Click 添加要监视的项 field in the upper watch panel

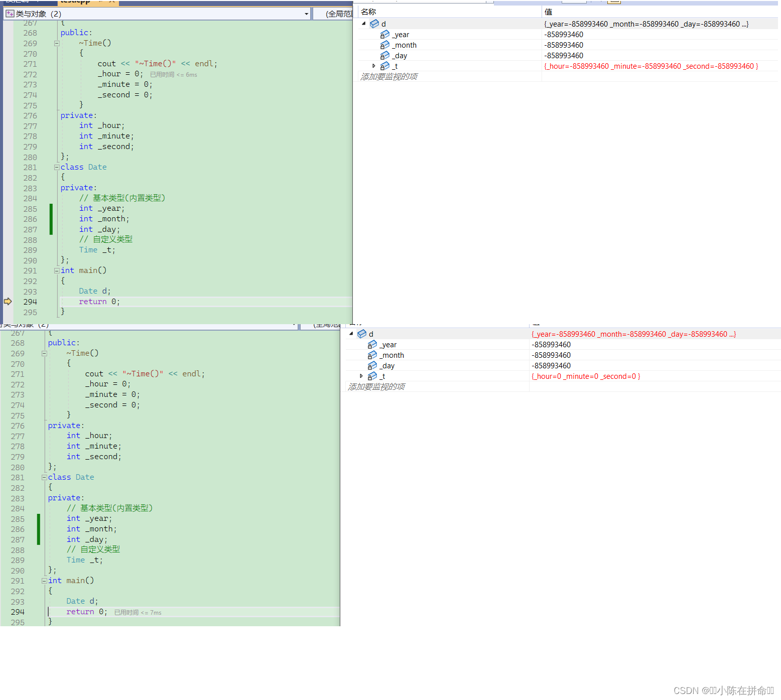tap(389, 76)
